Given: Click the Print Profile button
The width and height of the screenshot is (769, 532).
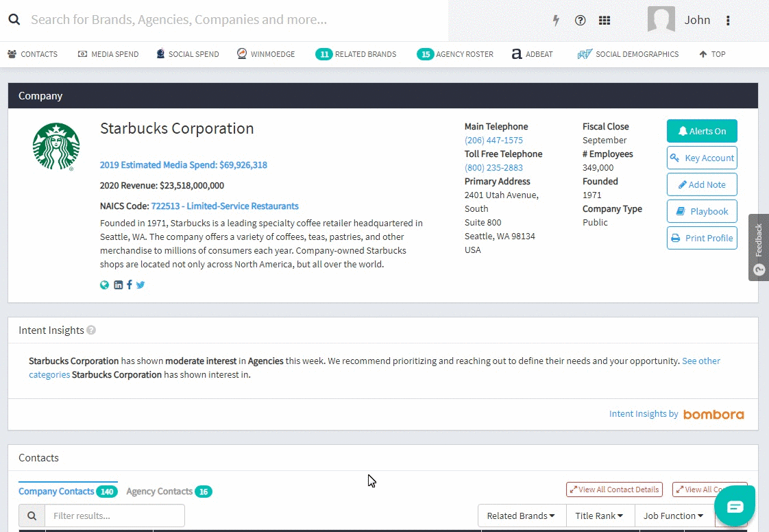Looking at the screenshot, I should point(702,238).
